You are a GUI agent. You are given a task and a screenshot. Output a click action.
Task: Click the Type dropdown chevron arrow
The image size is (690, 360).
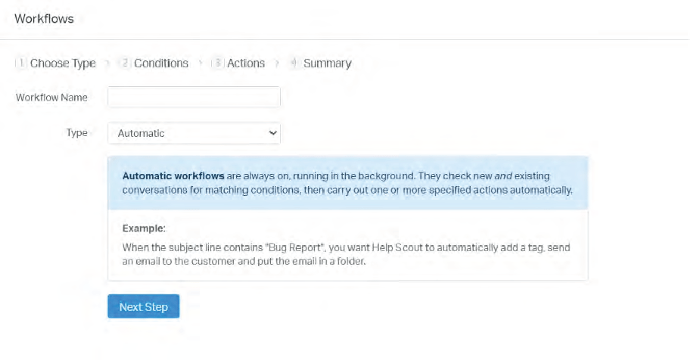[x=273, y=133]
